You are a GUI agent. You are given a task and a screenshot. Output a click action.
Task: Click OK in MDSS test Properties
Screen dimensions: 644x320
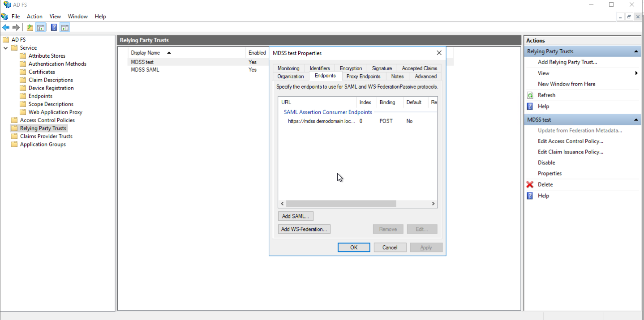[354, 247]
